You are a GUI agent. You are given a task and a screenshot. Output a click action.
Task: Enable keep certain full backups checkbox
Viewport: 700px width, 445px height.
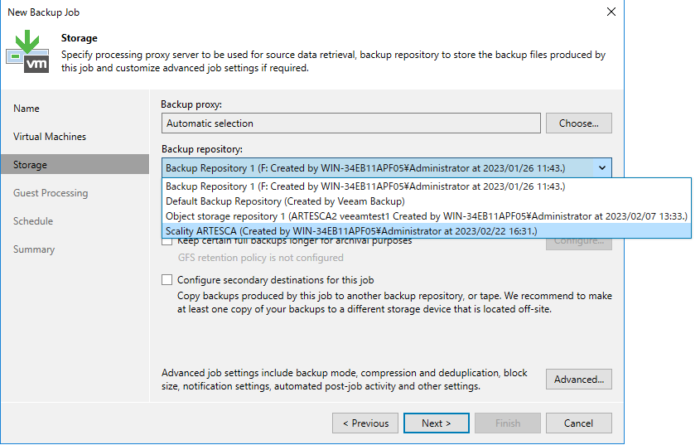[x=167, y=241]
